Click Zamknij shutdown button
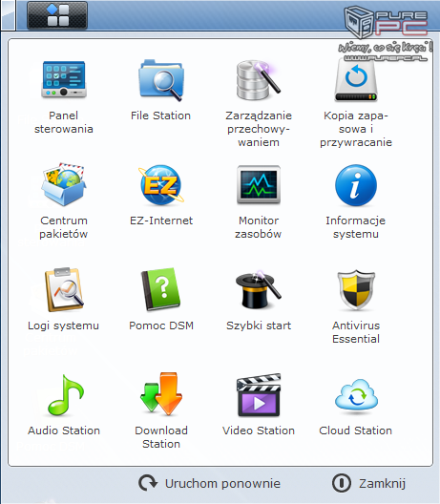Image resolution: width=440 pixels, height=504 pixels. tap(368, 483)
